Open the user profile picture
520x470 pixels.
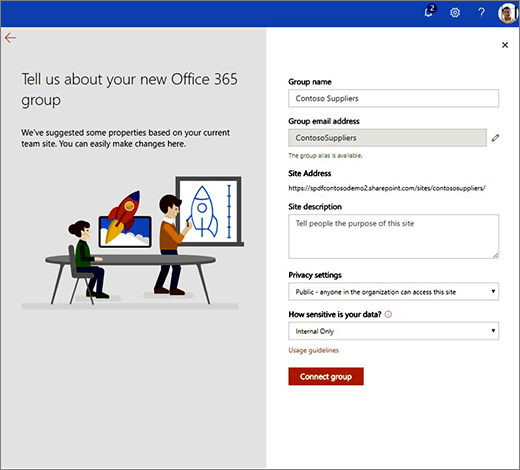pyautogui.click(x=508, y=13)
